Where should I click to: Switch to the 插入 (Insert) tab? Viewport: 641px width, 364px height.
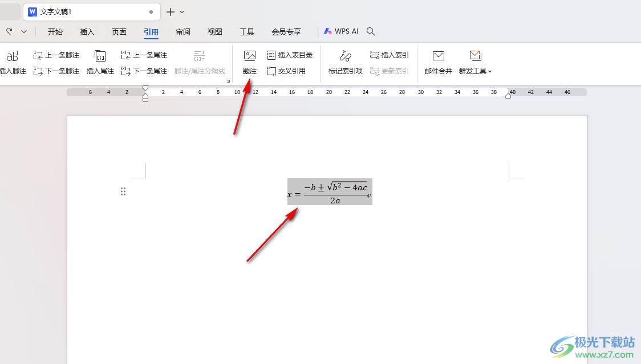pos(87,32)
